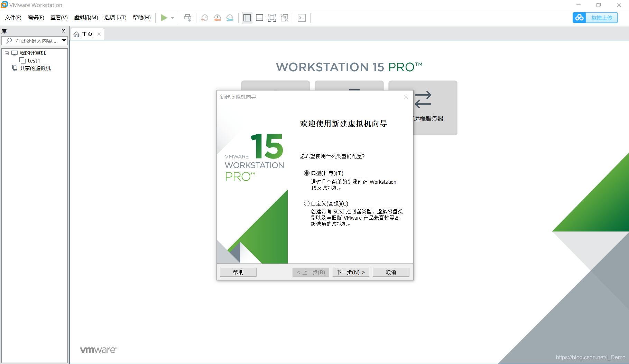Screen dimensions: 629x364
Task: Click send Ctrl+Alt+Del toolbar icon
Action: (188, 18)
